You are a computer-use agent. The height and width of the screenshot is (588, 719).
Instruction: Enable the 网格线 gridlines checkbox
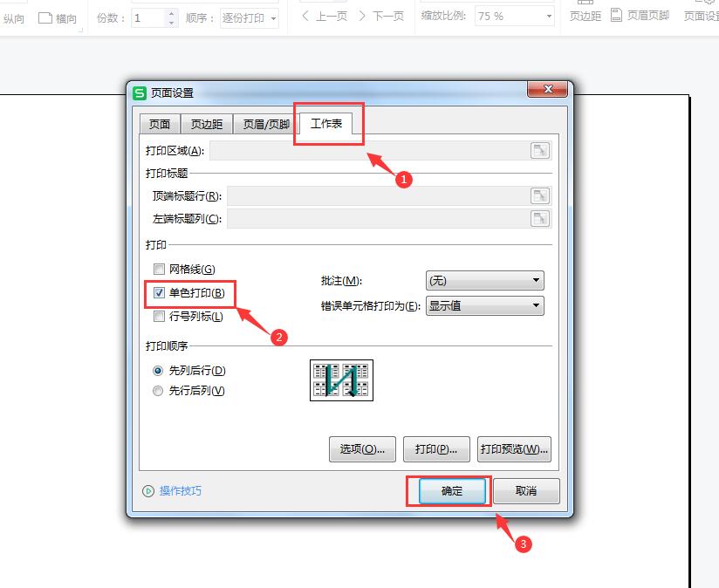click(x=158, y=270)
